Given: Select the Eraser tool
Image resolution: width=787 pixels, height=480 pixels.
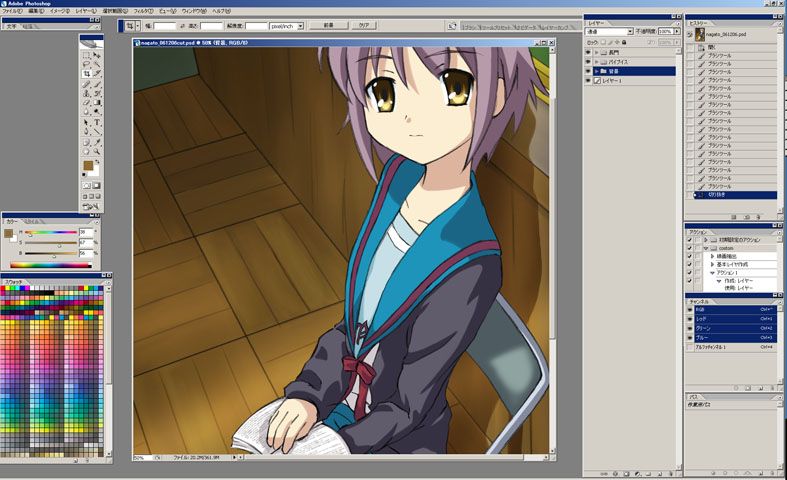Looking at the screenshot, I should (x=86, y=102).
